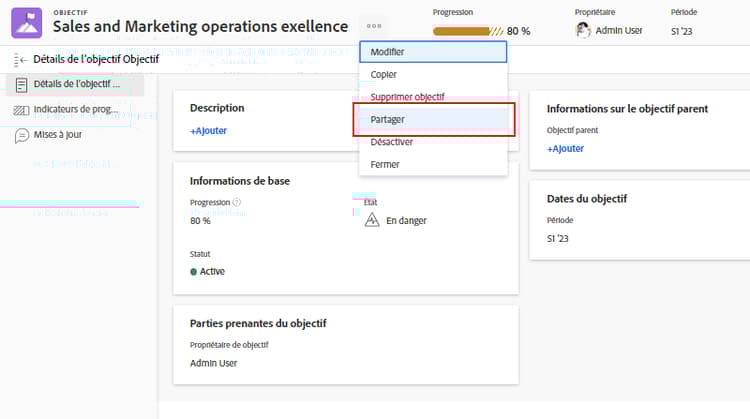
Task: Open the three-dot more options menu
Action: 374,26
